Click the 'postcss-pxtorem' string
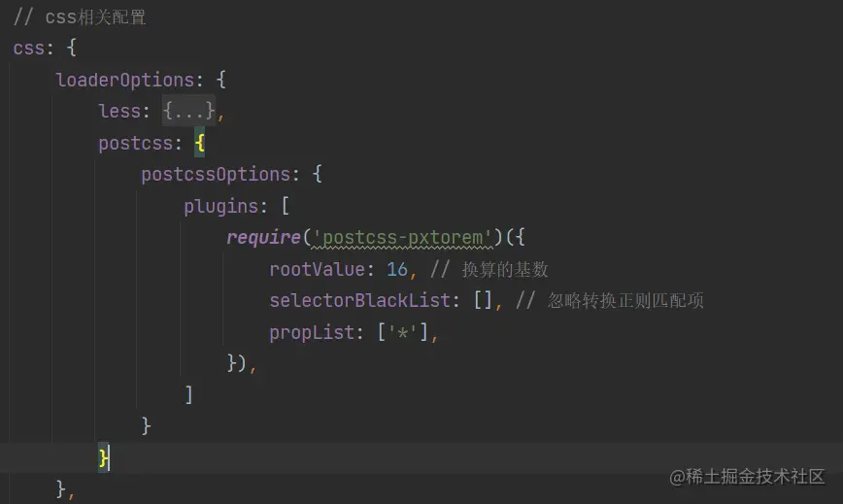Screen dimensions: 843x504 tap(403, 238)
